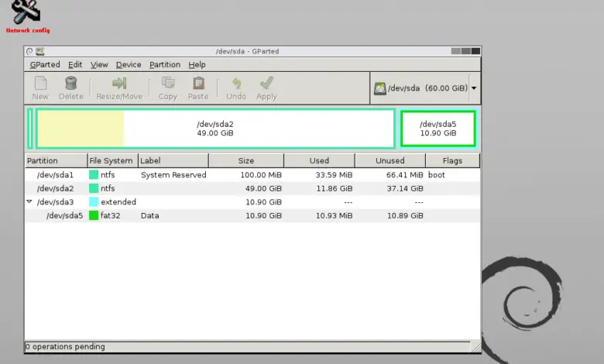
Task: Click the Copy partition toolbar icon
Action: point(168,83)
